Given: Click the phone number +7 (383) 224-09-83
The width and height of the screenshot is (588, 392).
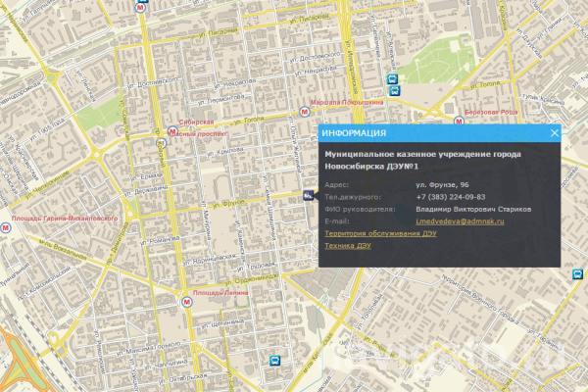Looking at the screenshot, I should click(x=450, y=197).
